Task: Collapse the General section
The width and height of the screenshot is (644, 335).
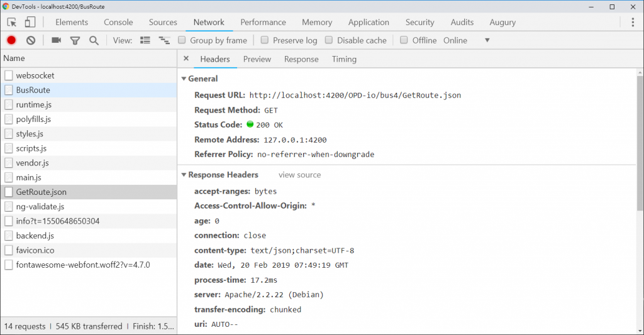Action: click(x=184, y=79)
